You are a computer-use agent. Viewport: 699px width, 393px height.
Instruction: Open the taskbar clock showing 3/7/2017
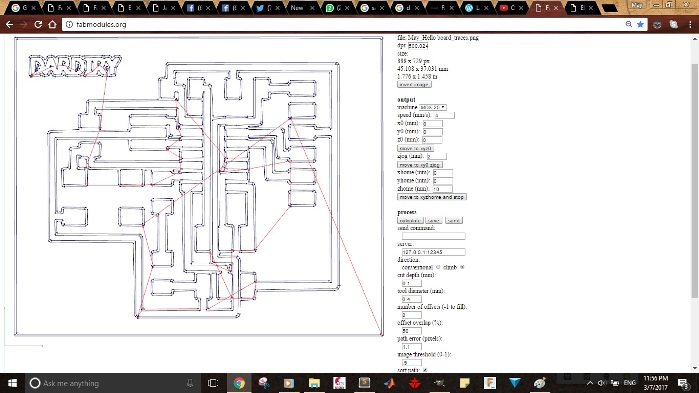point(655,383)
